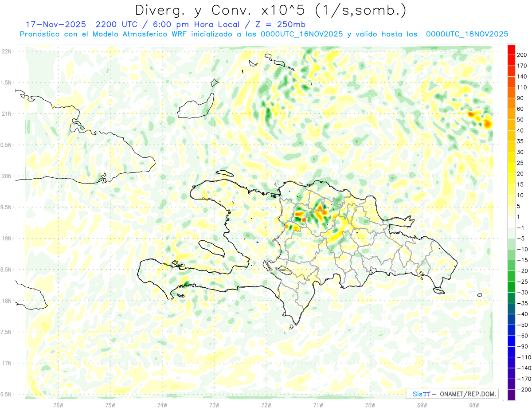
Task: Click the "-40" color scale label
Action: 522,314
